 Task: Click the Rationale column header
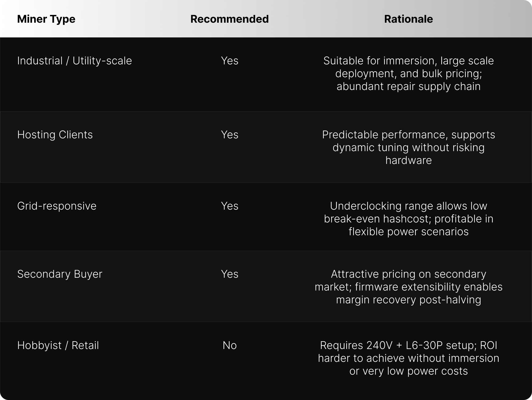pyautogui.click(x=408, y=19)
